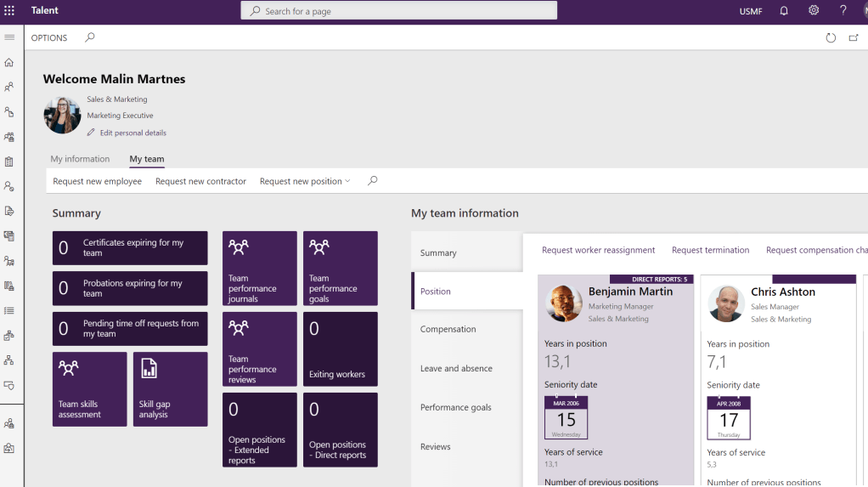Open page in new window icon

click(x=854, y=37)
